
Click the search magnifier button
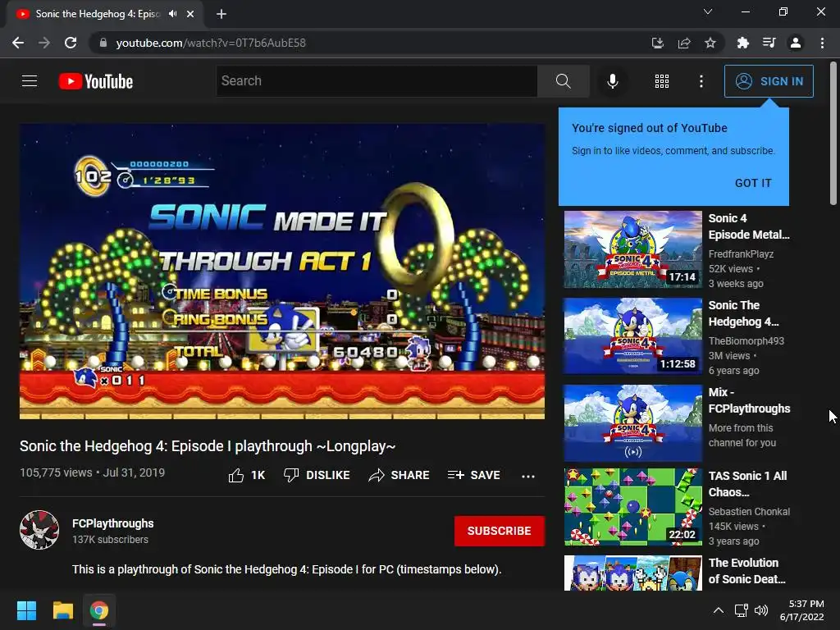pyautogui.click(x=563, y=81)
